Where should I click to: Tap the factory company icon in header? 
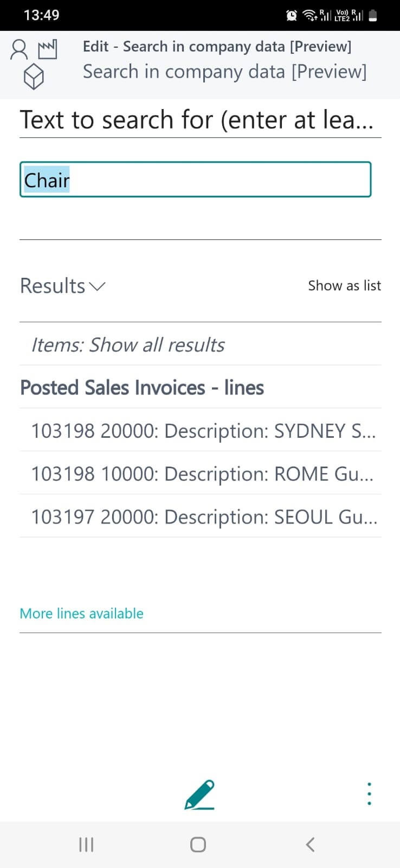pyautogui.click(x=48, y=49)
